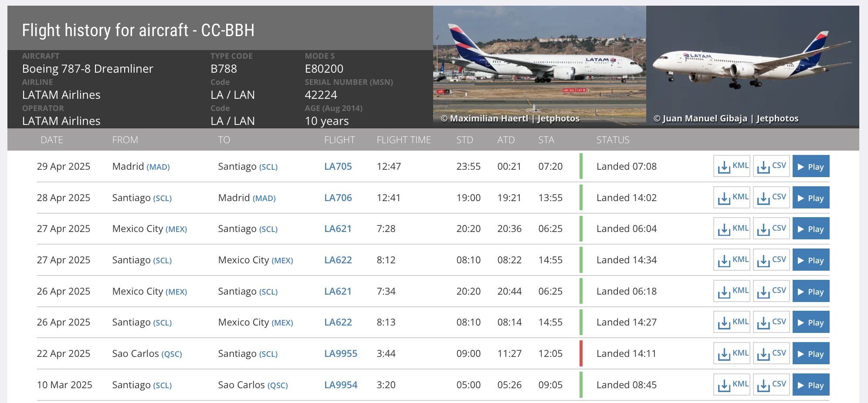
Task: Download KML for 10 Mar LA9954 flight
Action: click(732, 385)
